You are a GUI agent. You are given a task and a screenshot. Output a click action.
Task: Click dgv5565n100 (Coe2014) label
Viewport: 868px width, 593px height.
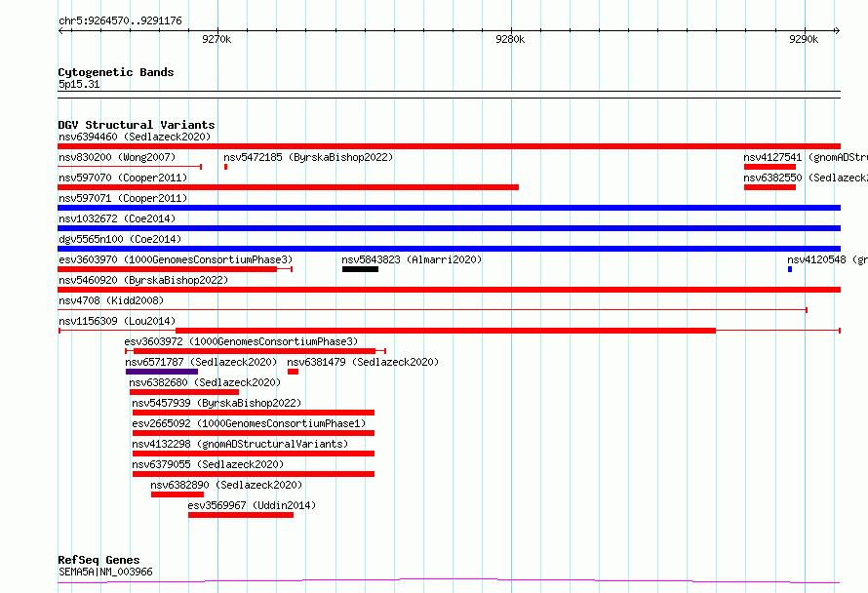(120, 239)
